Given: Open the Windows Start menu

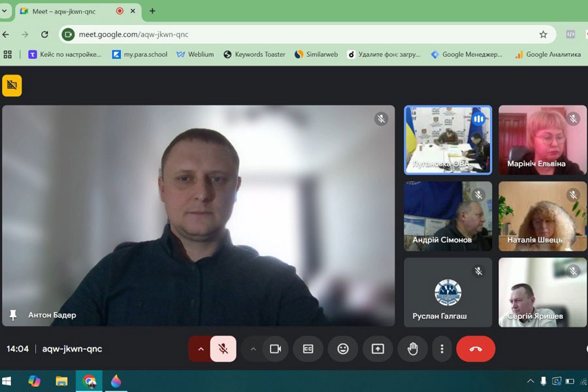Looking at the screenshot, I should pos(7,382).
